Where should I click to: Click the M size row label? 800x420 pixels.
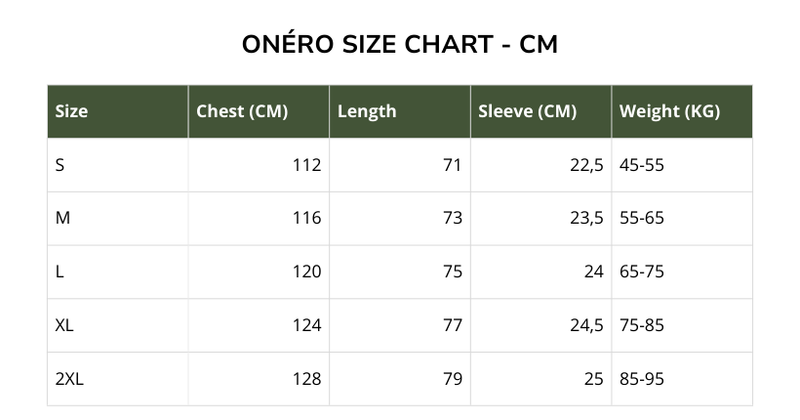coord(62,219)
